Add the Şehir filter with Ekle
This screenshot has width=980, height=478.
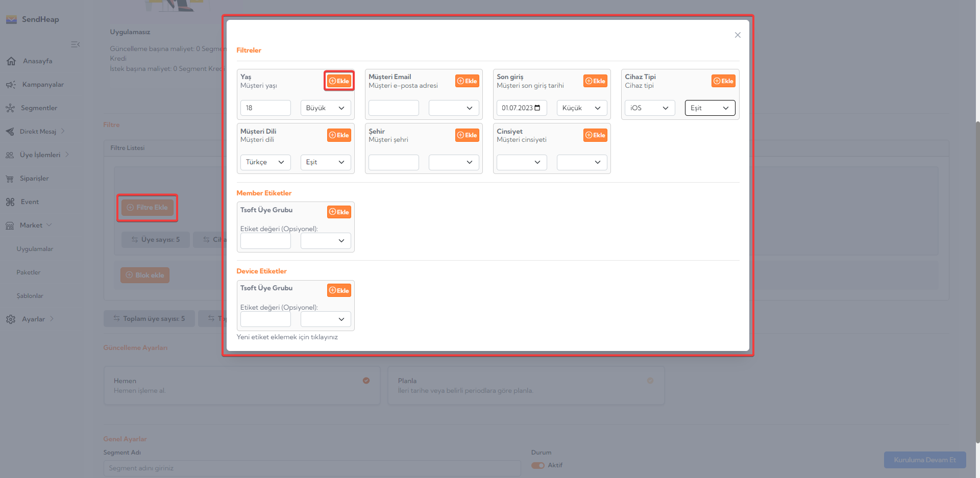(x=467, y=135)
